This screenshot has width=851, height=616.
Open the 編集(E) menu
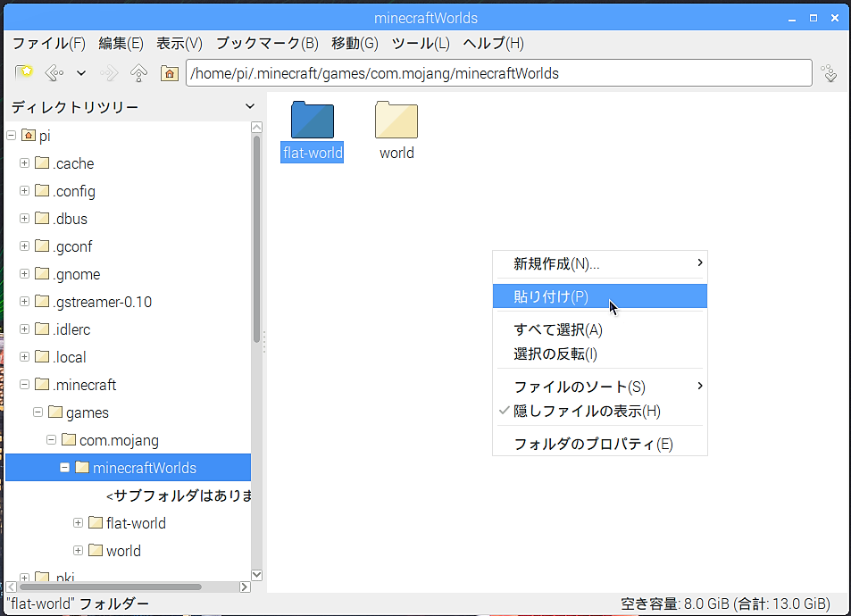click(x=121, y=44)
